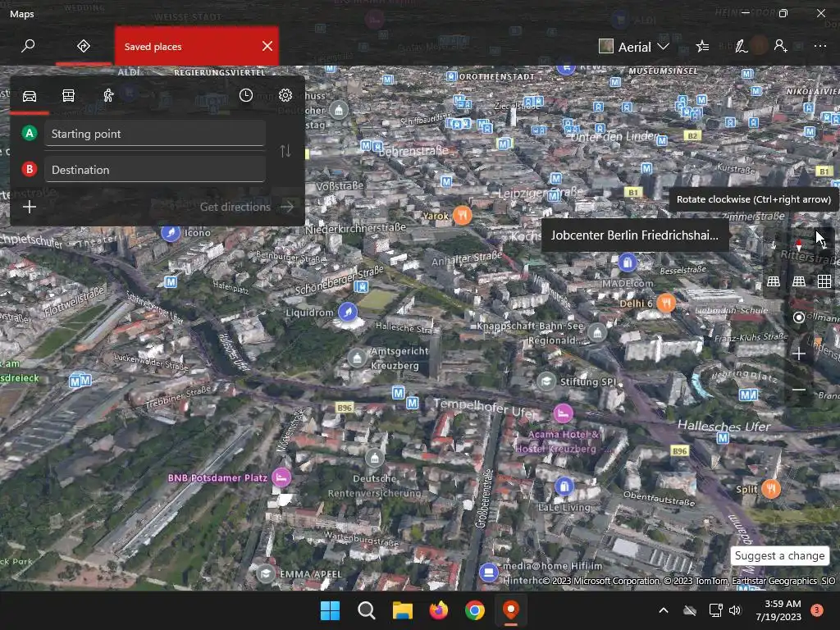Open the three-dot See more menu
This screenshot has height=630, width=840.
pos(819,46)
